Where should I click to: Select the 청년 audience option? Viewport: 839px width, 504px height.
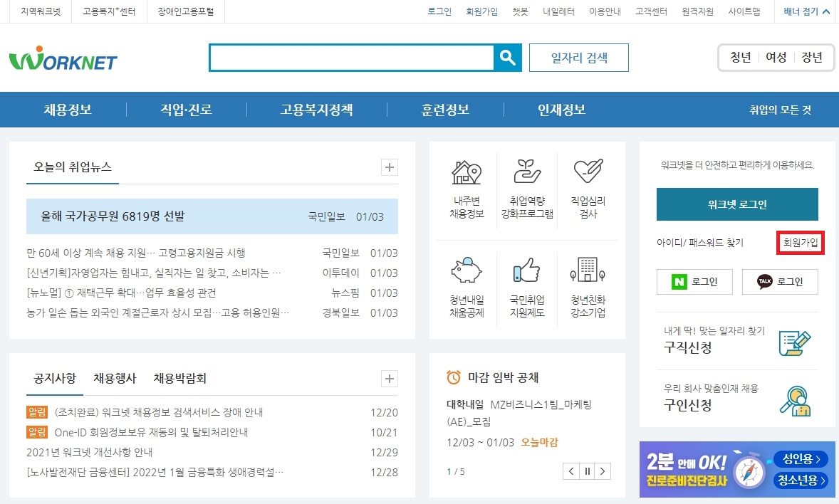click(x=741, y=57)
